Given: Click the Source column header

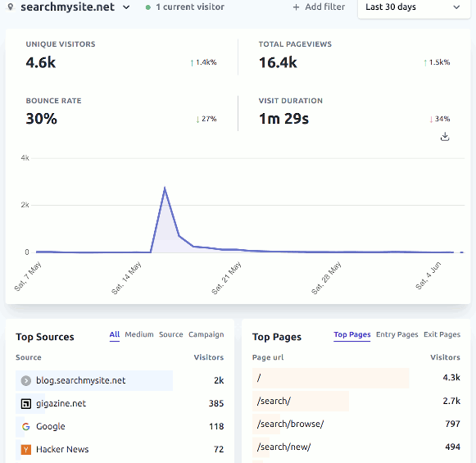Looking at the screenshot, I should [x=29, y=357].
